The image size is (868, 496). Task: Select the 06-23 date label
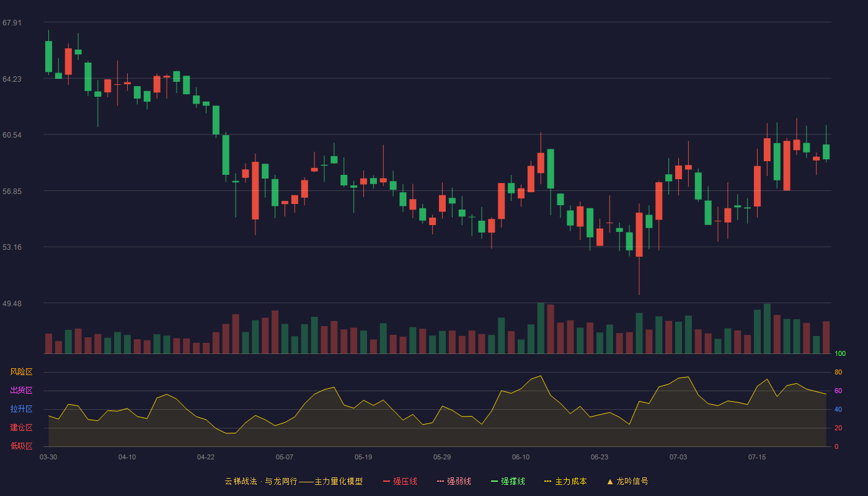600,457
